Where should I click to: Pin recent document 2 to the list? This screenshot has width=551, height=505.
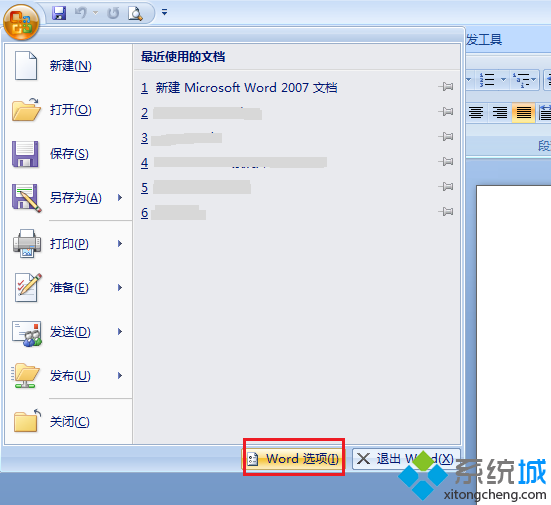click(446, 112)
